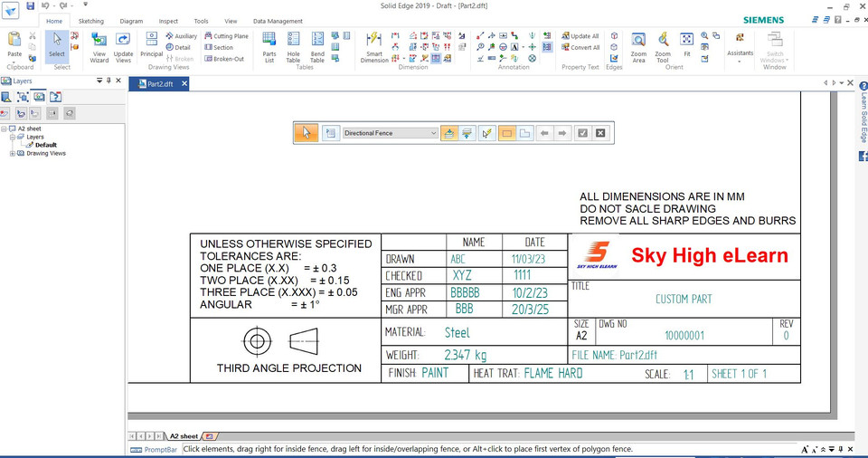Screen dimensions: 868x458
Task: Close the Part2.dft document tab
Action: coord(184,84)
